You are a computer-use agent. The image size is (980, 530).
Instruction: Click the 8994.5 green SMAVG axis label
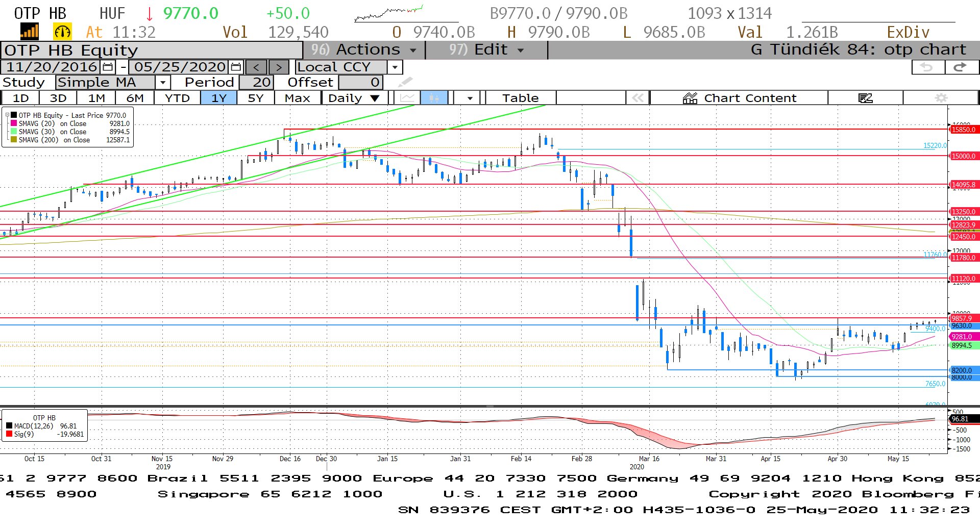click(963, 345)
